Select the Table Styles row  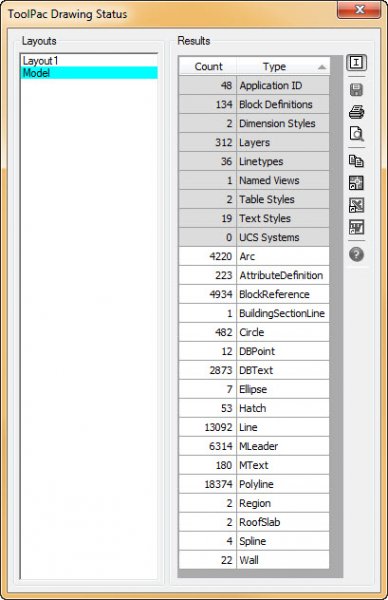[x=254, y=199]
